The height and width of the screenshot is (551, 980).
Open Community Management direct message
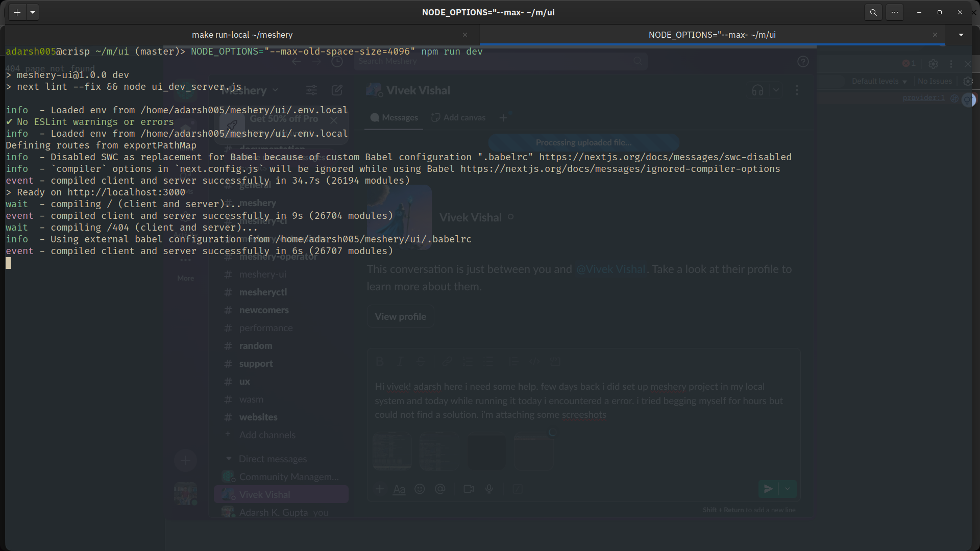pyautogui.click(x=281, y=477)
